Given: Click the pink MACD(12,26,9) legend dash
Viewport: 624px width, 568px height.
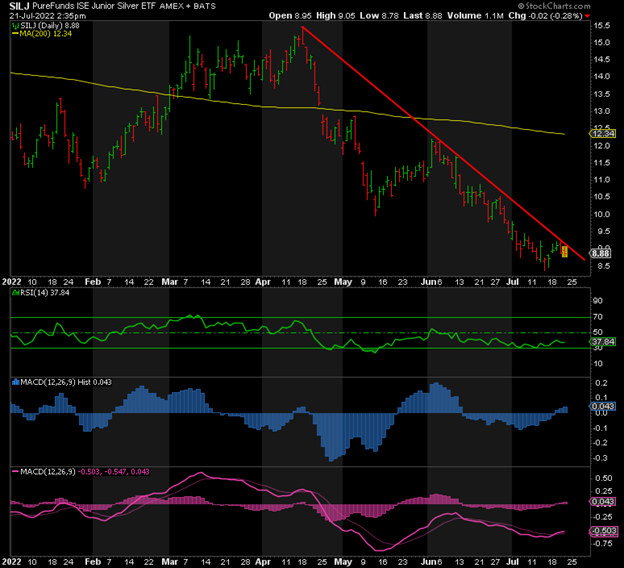Looking at the screenshot, I should (15, 472).
